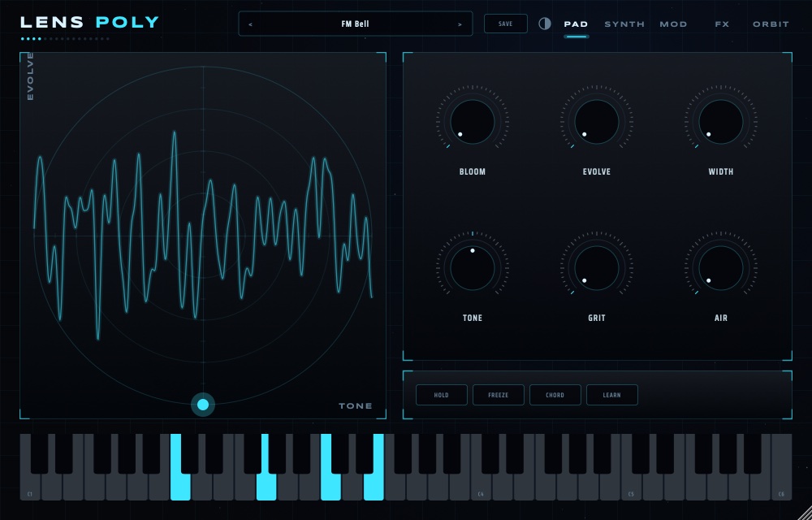Click the EVOLVE knob
This screenshot has width=812, height=520.
pyautogui.click(x=597, y=122)
